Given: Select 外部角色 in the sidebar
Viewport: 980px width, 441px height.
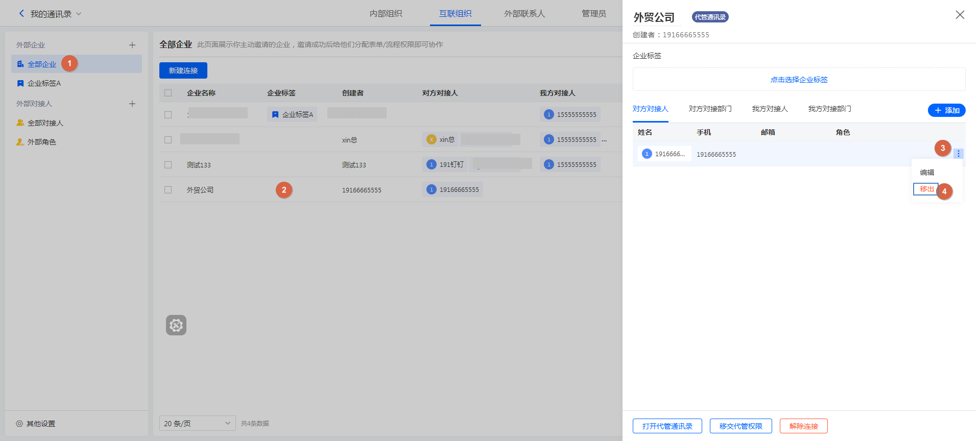Looking at the screenshot, I should (x=41, y=142).
